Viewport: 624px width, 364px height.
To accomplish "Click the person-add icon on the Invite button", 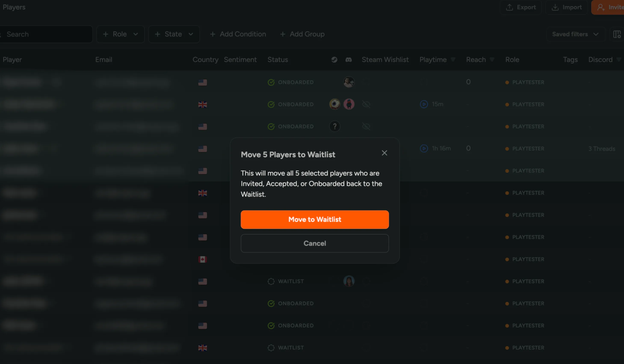I will [x=601, y=7].
